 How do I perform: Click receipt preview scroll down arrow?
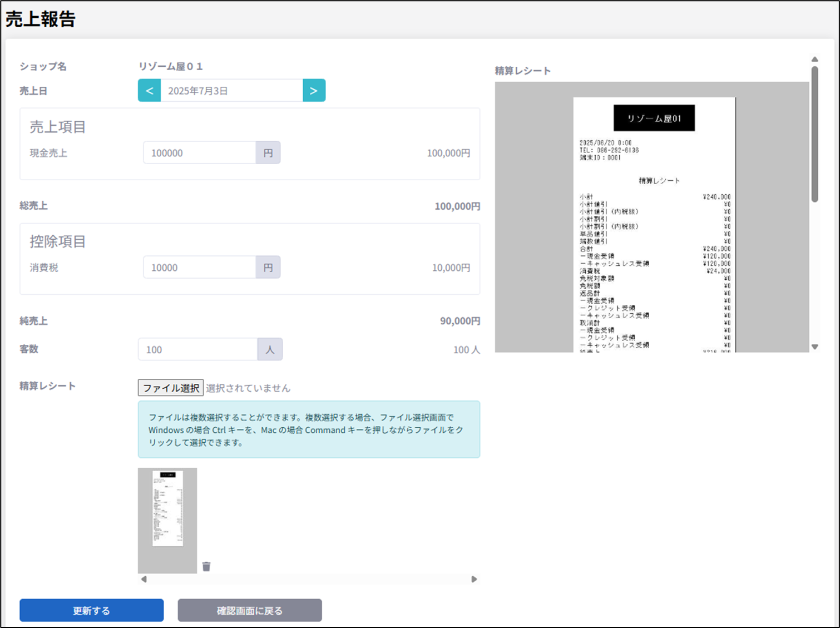coord(814,347)
